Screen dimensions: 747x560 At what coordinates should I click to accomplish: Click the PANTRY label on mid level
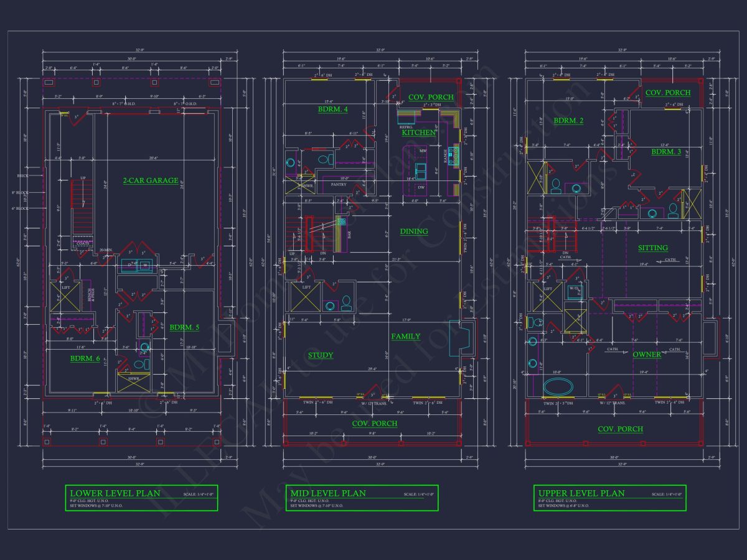pyautogui.click(x=338, y=185)
